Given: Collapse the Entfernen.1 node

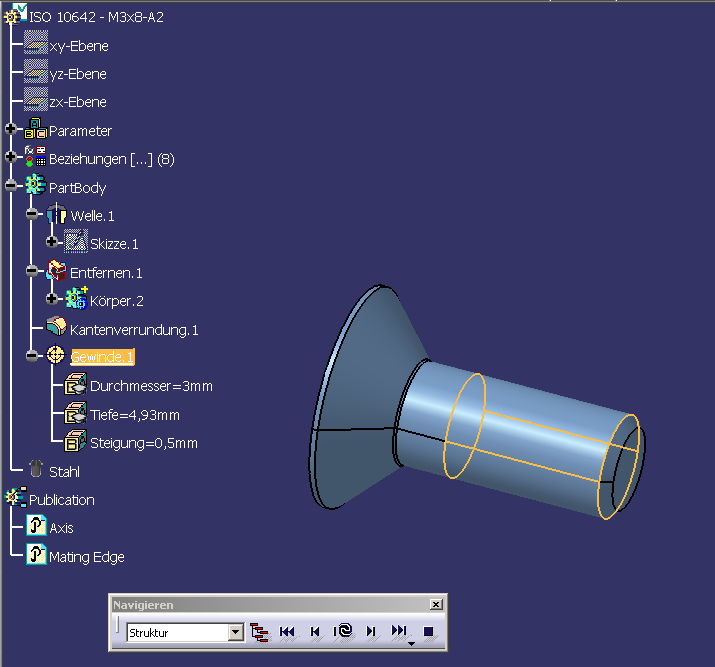Looking at the screenshot, I should [x=32, y=271].
